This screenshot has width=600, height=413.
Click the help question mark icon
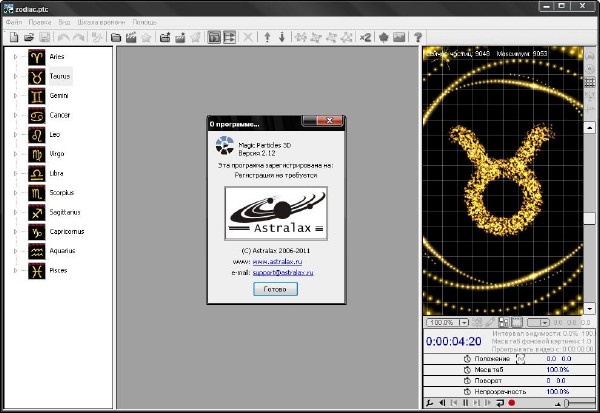point(418,38)
